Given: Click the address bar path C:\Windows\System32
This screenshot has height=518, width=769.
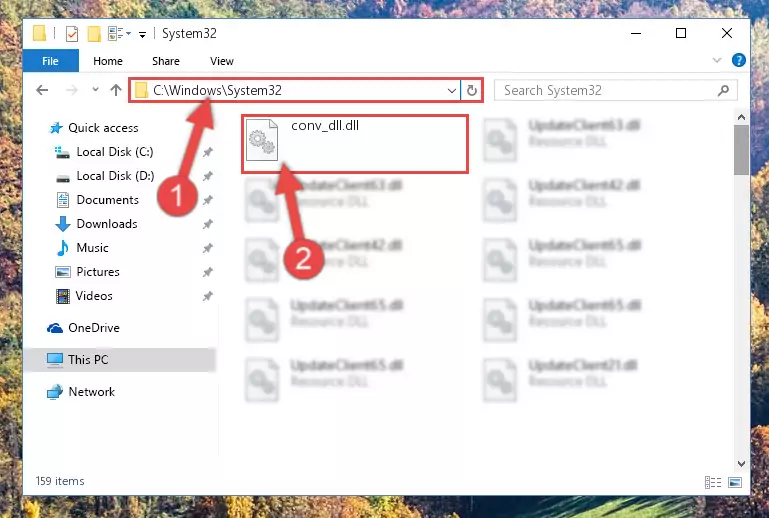Looking at the screenshot, I should pyautogui.click(x=217, y=90).
